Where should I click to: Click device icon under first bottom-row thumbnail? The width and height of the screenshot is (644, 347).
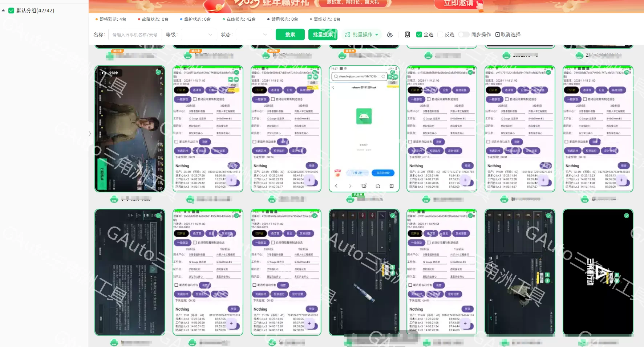pyautogui.click(x=114, y=342)
